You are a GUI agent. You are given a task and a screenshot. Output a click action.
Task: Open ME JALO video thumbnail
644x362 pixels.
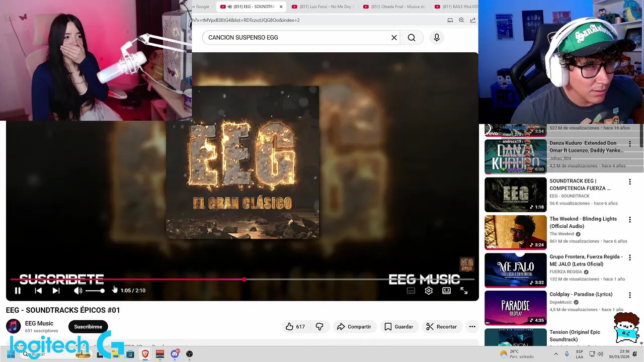[x=515, y=270]
